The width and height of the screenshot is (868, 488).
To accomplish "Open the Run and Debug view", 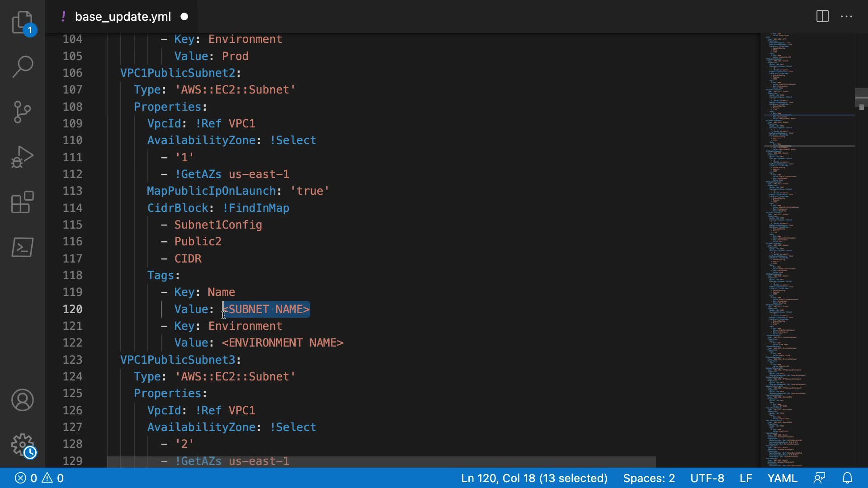I will point(22,157).
